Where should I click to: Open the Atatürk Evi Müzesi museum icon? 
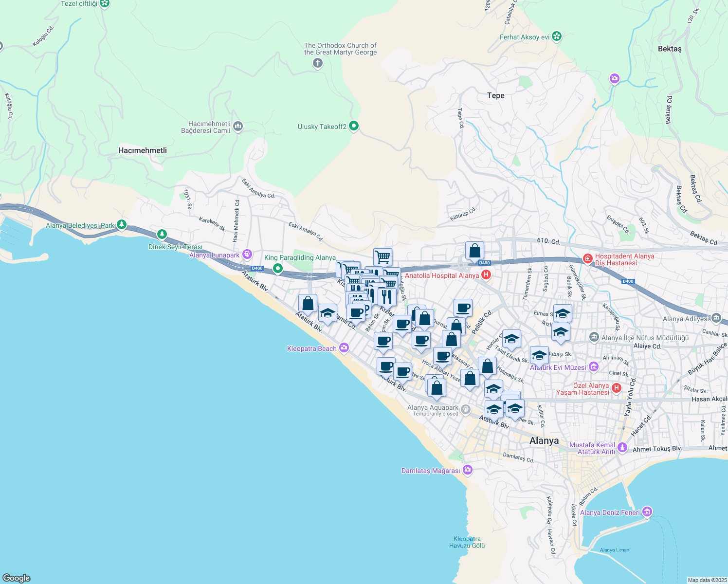(593, 367)
